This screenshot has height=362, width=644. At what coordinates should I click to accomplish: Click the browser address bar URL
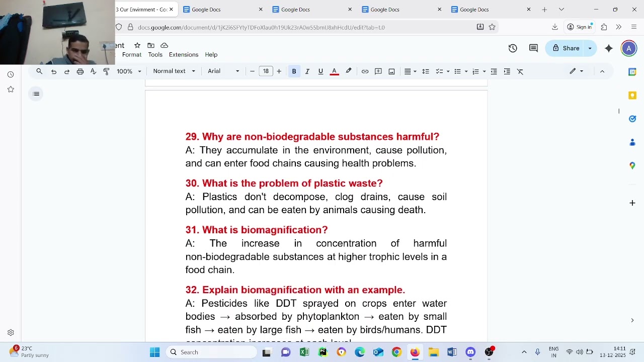(262, 27)
